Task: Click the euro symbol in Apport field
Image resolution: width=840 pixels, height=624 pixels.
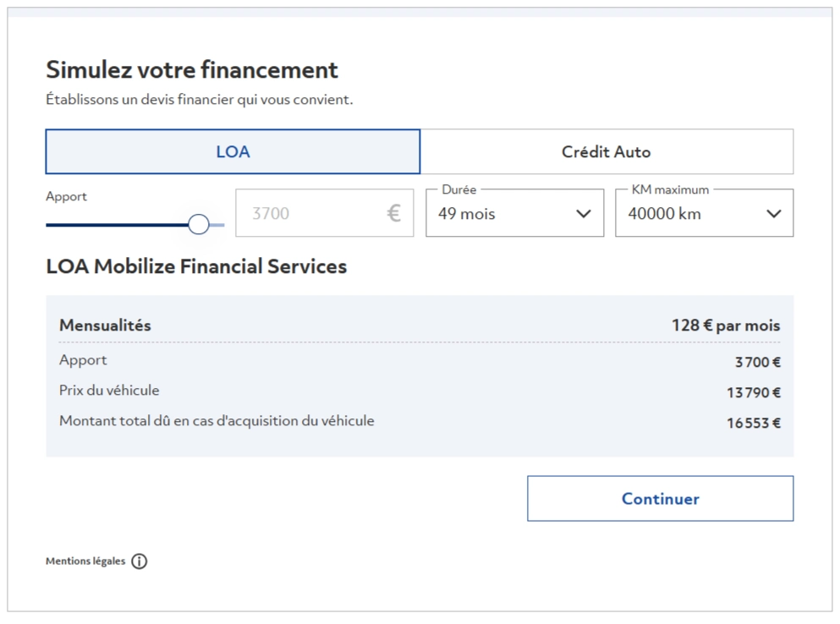Action: click(393, 213)
